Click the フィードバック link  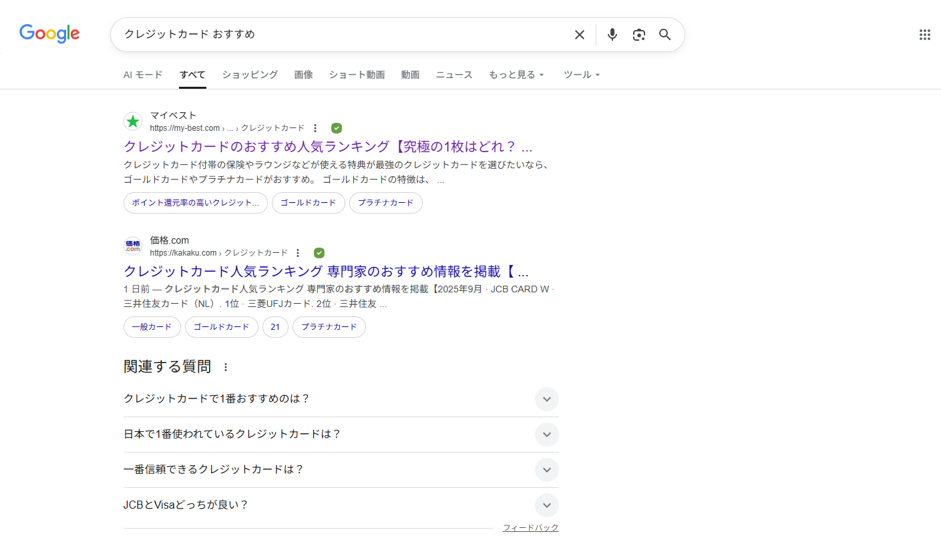[531, 528]
